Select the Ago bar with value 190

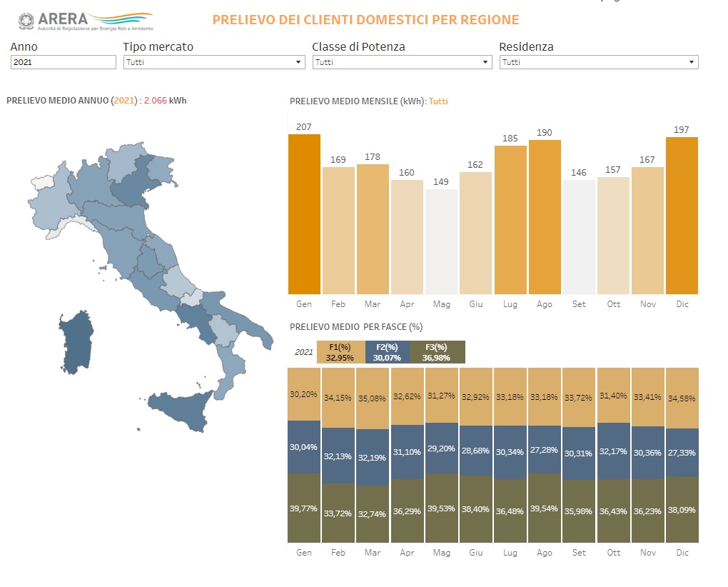tap(545, 217)
